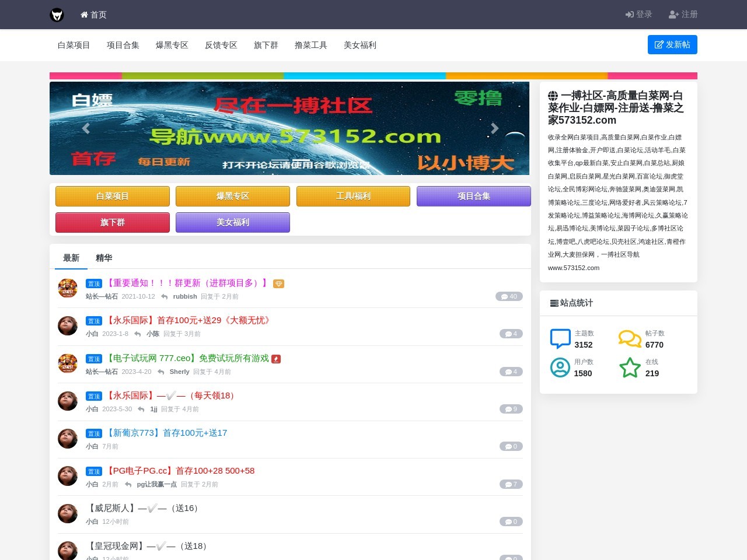
Task: Click the 发新帖 new post button
Action: point(672,44)
